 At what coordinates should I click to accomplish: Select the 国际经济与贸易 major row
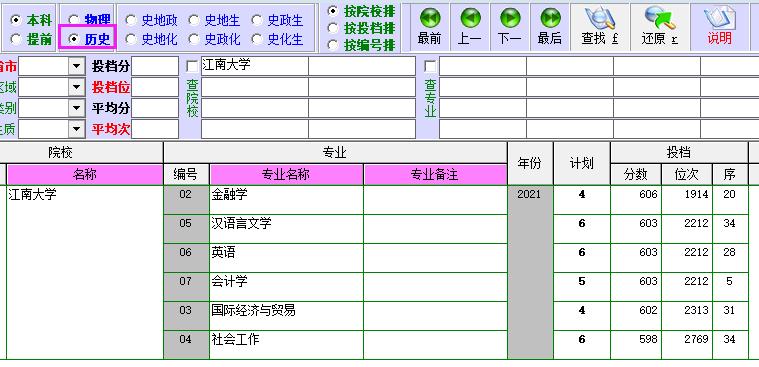[286, 316]
